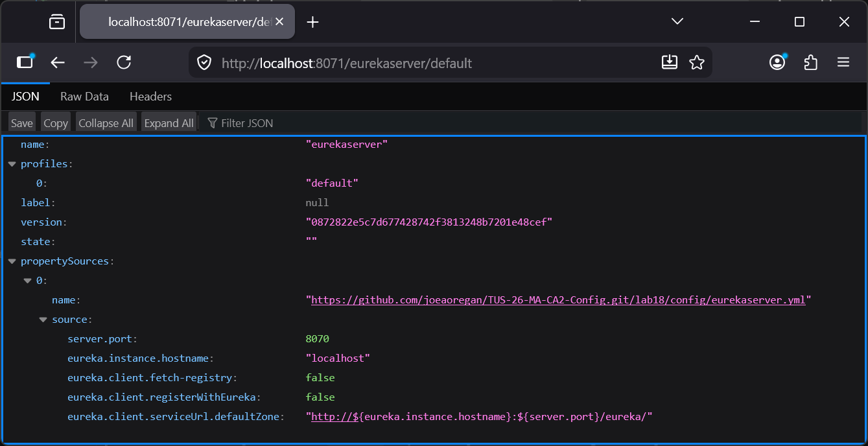This screenshot has width=868, height=446.
Task: Collapse the profiles node
Action: tap(12, 164)
